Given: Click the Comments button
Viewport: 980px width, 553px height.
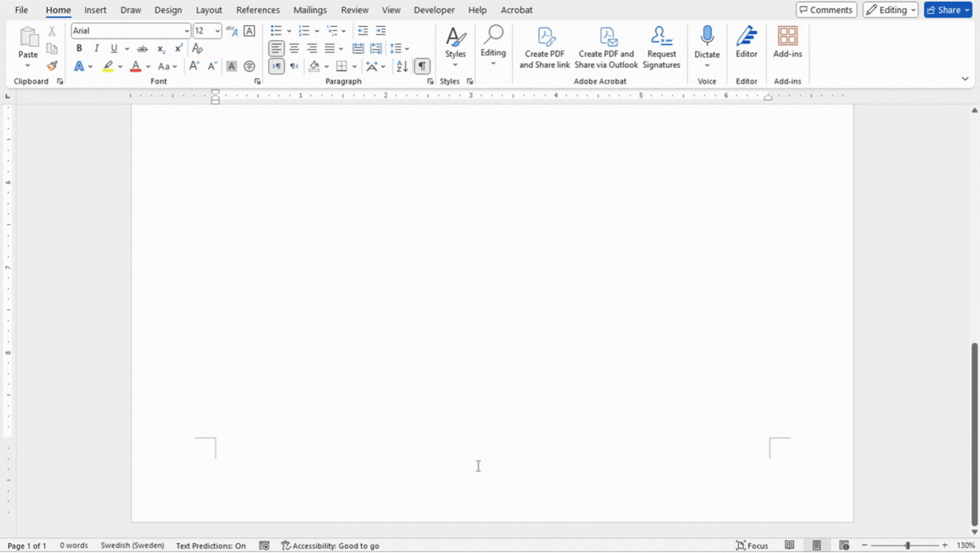Looking at the screenshot, I should tap(826, 10).
